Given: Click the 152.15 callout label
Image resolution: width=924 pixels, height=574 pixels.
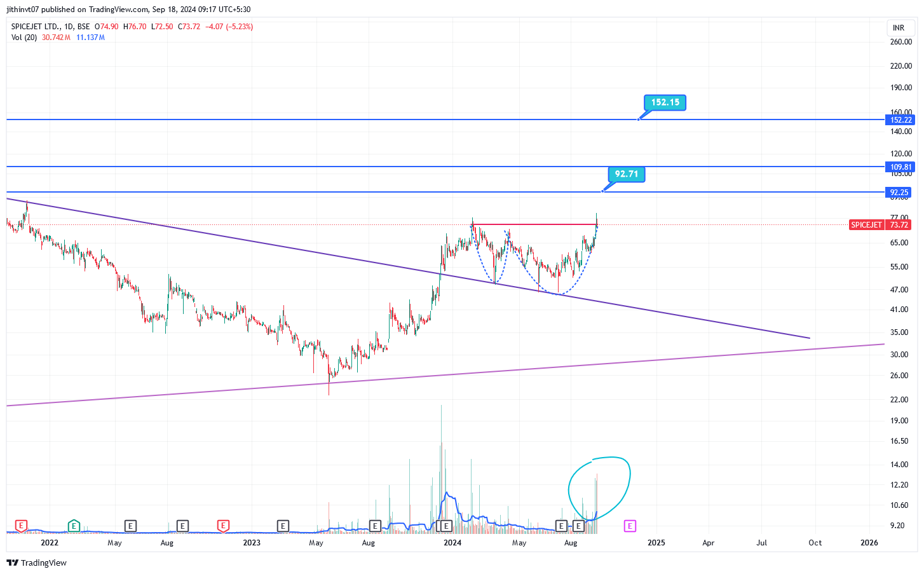Looking at the screenshot, I should [x=665, y=102].
